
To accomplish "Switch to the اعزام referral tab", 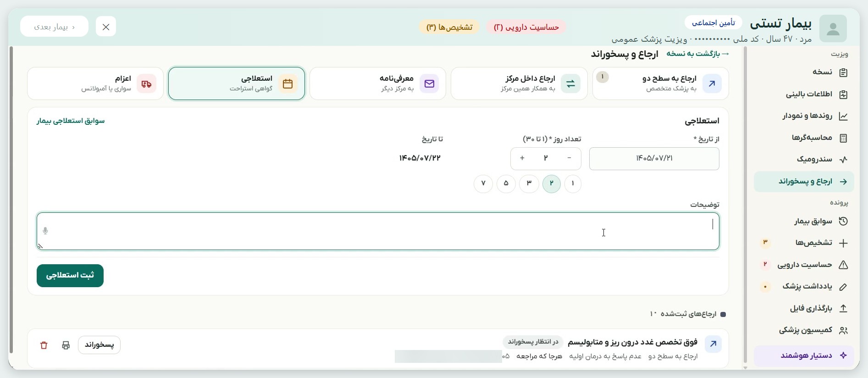I will point(95,83).
